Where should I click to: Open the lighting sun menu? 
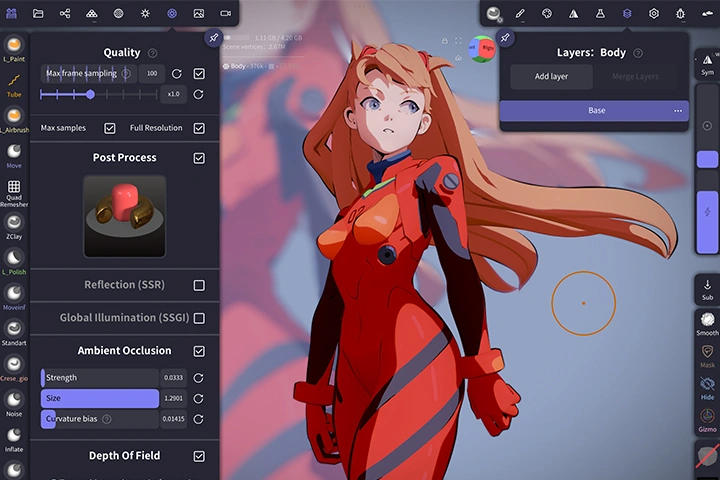click(145, 13)
